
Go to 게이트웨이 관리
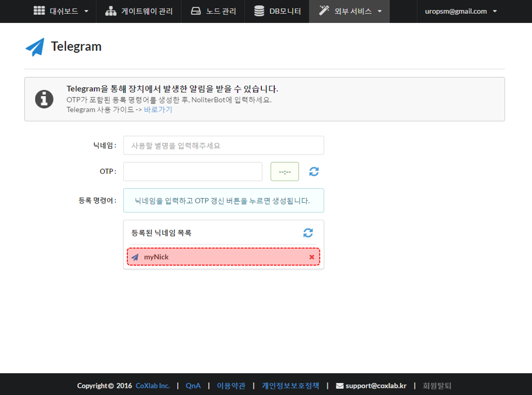pyautogui.click(x=139, y=11)
